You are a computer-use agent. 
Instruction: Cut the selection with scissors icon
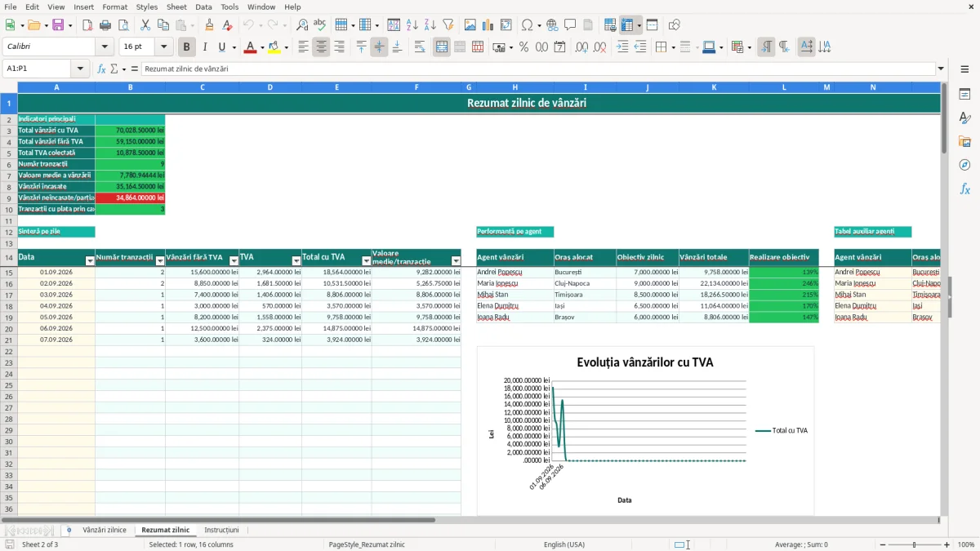145,25
